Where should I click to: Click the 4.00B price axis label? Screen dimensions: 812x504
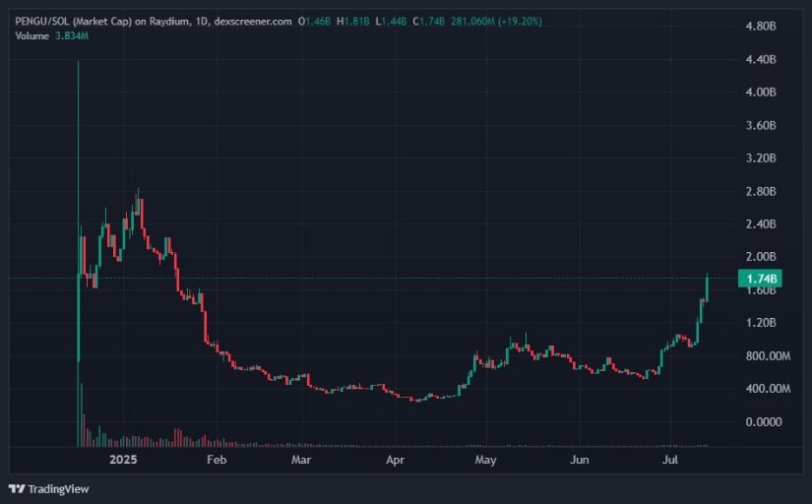(761, 93)
